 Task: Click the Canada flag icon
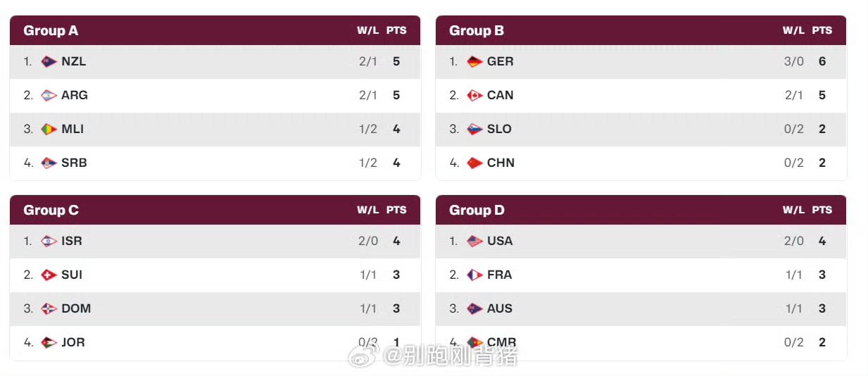point(474,95)
